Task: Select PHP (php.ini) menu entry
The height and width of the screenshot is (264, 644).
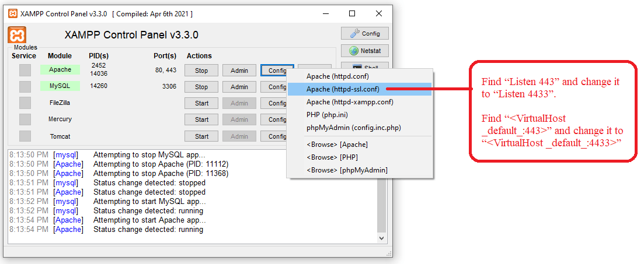Action: point(360,114)
